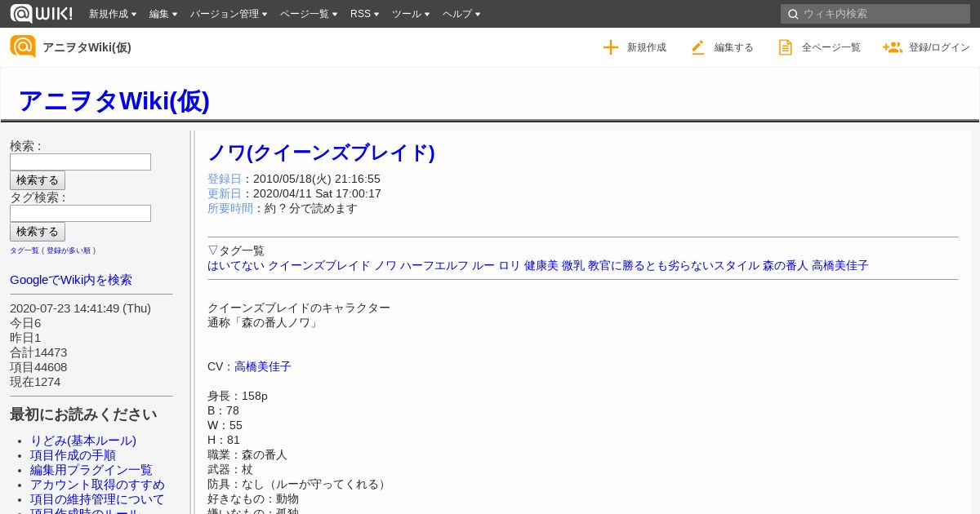Open the ヘルプ dropdown menu
This screenshot has width=980, height=514.
[x=461, y=14]
